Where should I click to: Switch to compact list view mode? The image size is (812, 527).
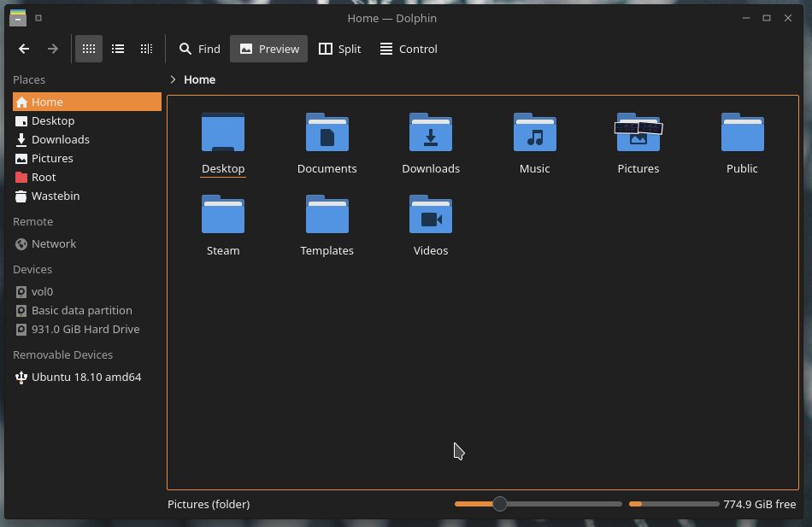(118, 49)
